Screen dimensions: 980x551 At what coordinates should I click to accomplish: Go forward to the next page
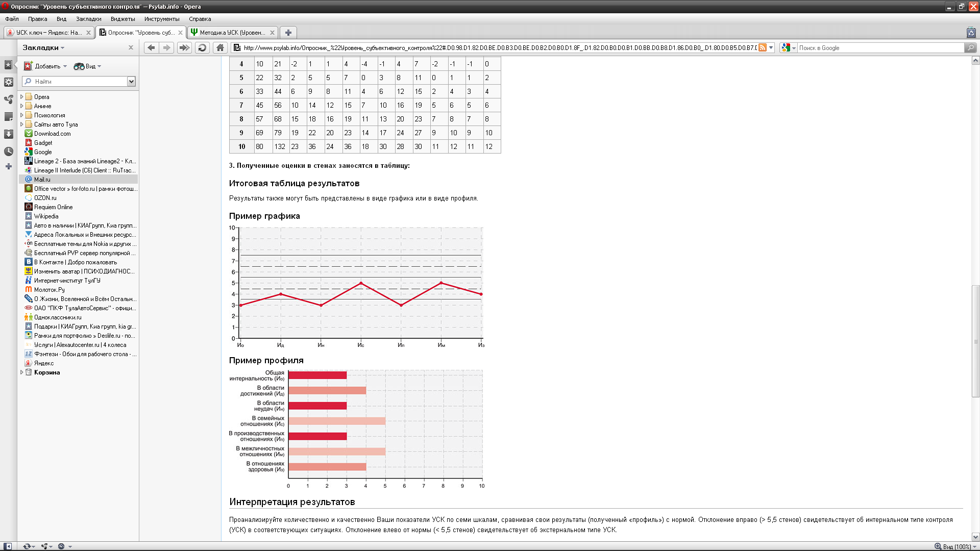tap(167, 47)
